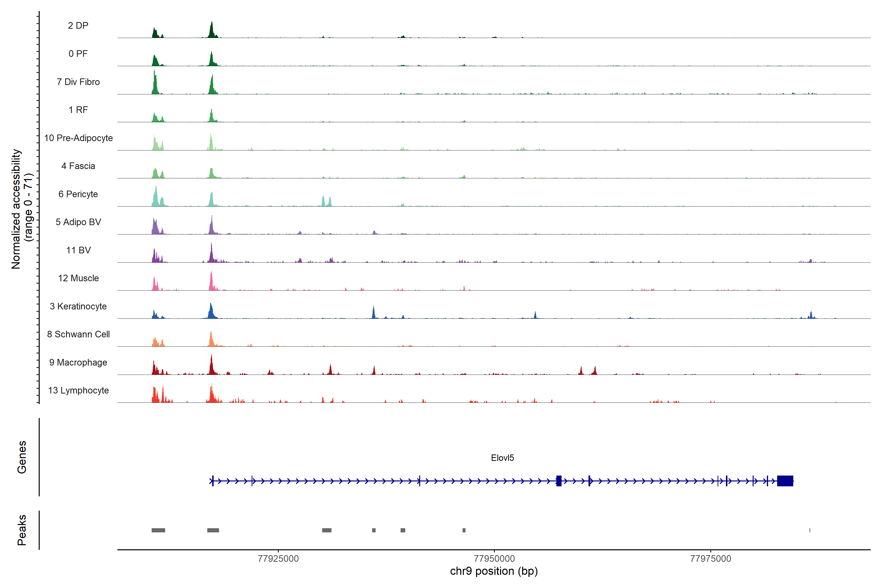
Task: Click the 8 Schwann Cell track label
Action: (x=78, y=334)
